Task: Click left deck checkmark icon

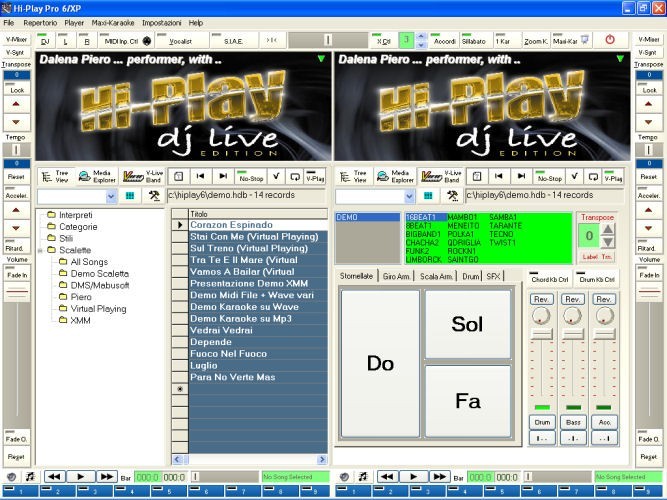Action: coord(276,176)
